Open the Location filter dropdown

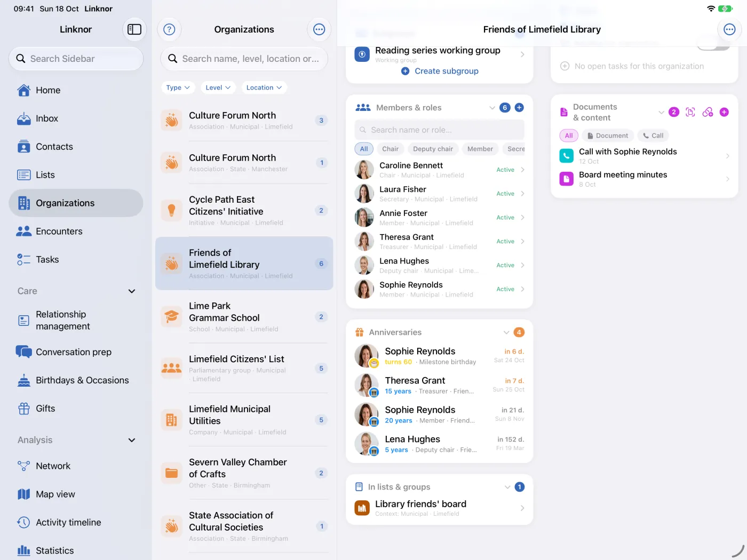click(264, 87)
